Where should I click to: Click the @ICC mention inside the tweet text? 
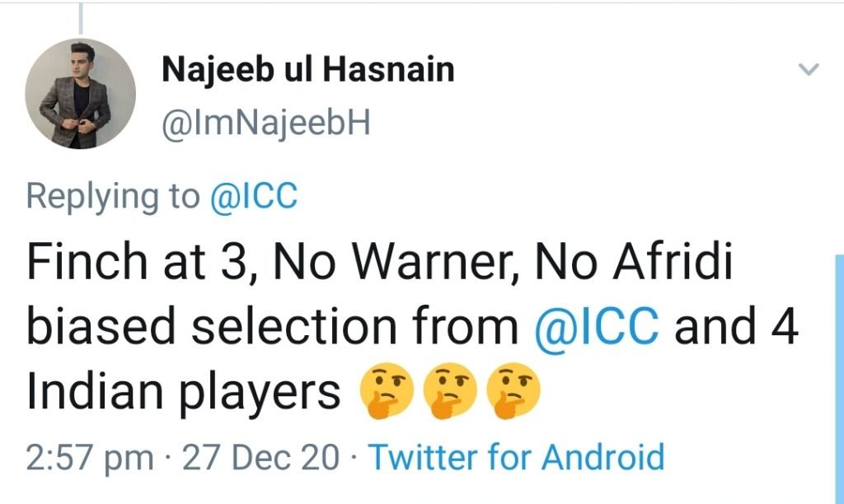coord(597,328)
